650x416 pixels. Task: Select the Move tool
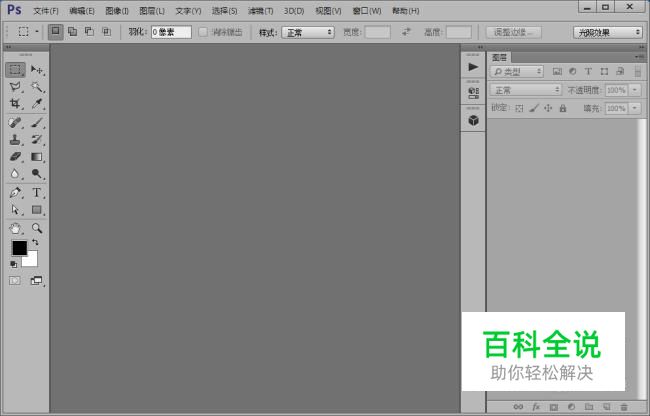[x=37, y=70]
